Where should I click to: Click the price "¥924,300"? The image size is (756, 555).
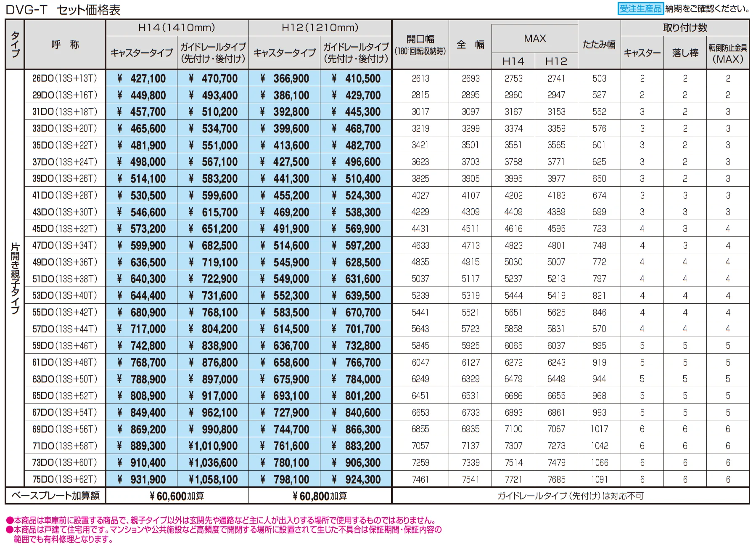(x=356, y=479)
